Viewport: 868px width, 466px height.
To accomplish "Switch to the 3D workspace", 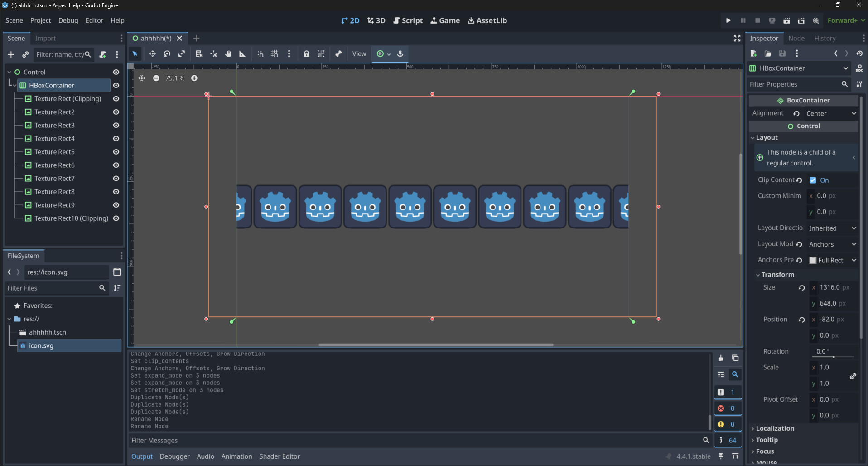I will [x=376, y=20].
